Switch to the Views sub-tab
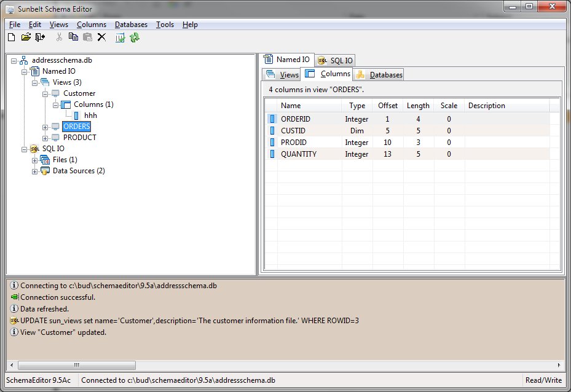Viewport: 571px width, 392px height. tap(283, 75)
